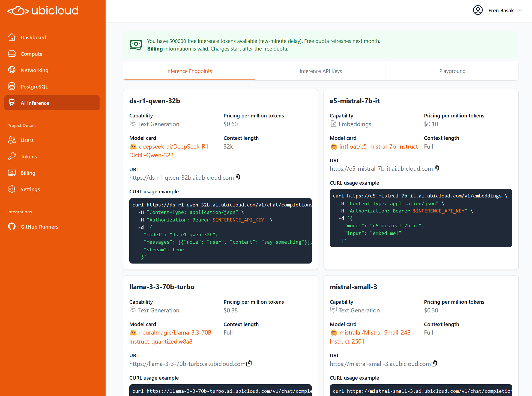Open Dashboard via the home icon

coord(12,37)
